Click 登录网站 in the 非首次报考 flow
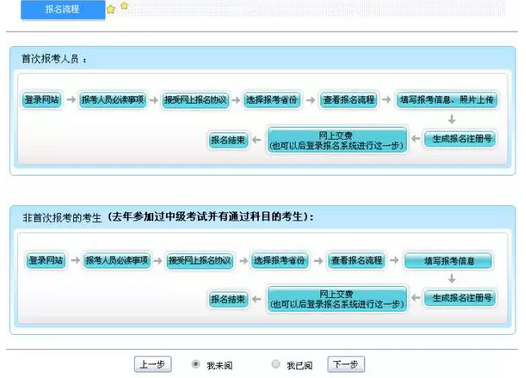Viewport: 526px width, 378px height. pyautogui.click(x=46, y=260)
